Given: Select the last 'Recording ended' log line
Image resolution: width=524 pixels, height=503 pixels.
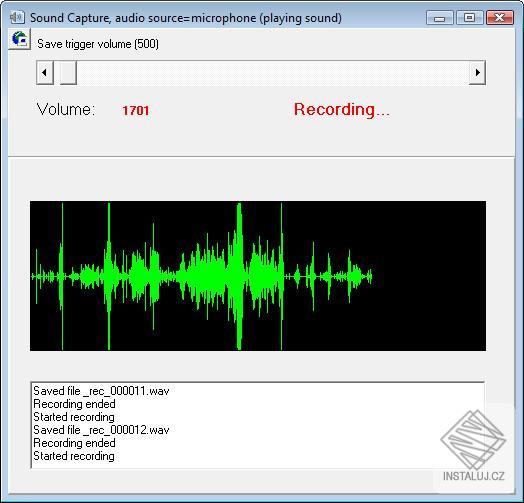Looking at the screenshot, I should [x=75, y=443].
